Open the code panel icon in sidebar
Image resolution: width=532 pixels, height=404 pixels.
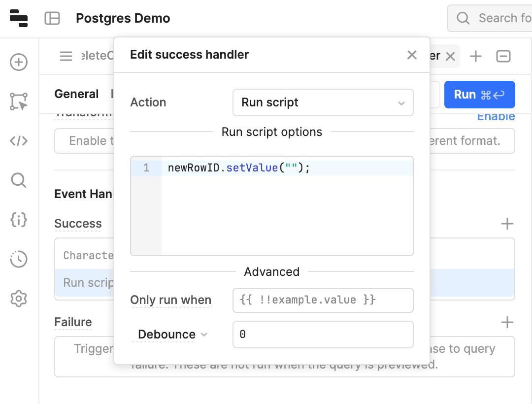[19, 141]
